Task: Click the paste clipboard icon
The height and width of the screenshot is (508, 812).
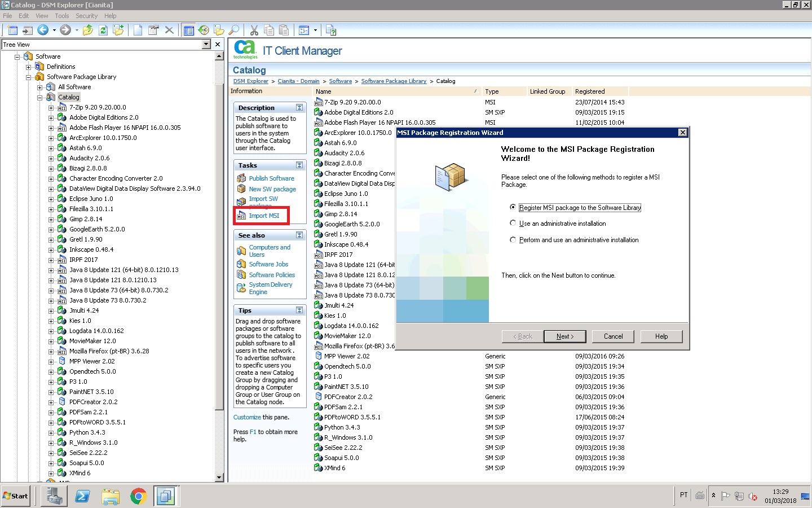Action: pyautogui.click(x=284, y=30)
